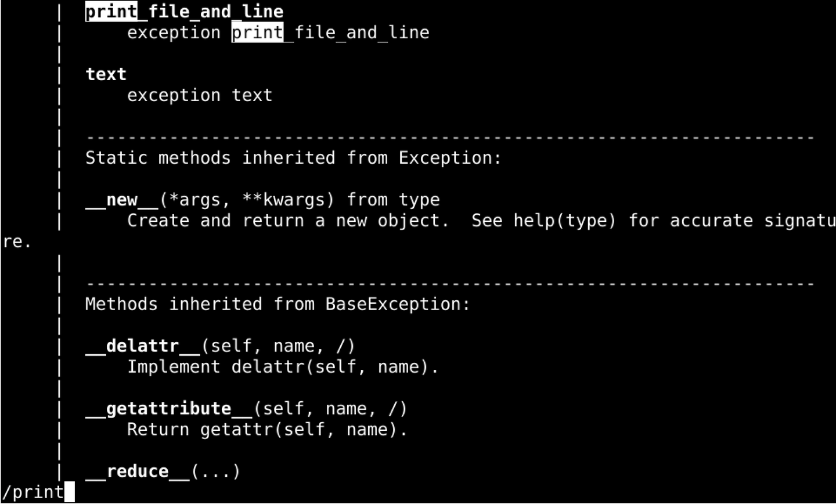Click the dashed separator above 'Static methods'

point(450,138)
